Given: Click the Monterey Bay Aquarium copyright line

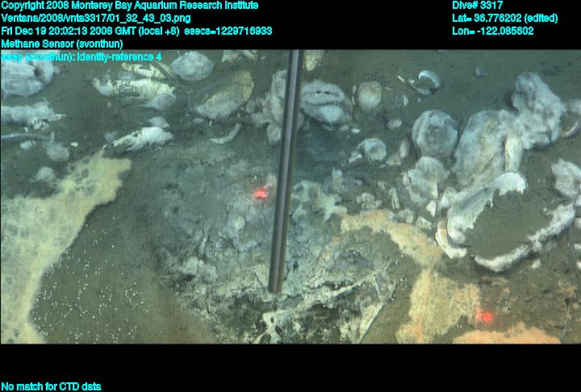Looking at the screenshot, I should [x=129, y=6].
